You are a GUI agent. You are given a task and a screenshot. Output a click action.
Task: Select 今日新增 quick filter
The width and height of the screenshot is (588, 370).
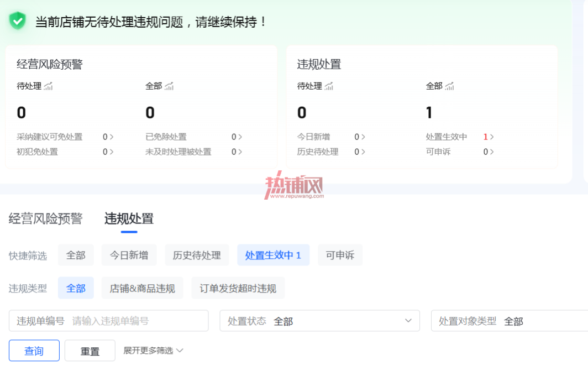coord(129,255)
